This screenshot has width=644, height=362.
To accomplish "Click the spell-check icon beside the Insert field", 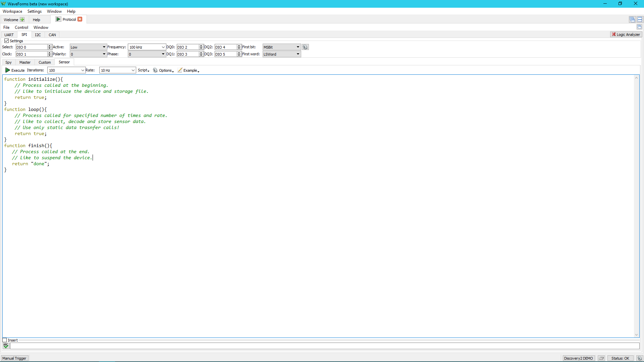I will click(x=6, y=346).
